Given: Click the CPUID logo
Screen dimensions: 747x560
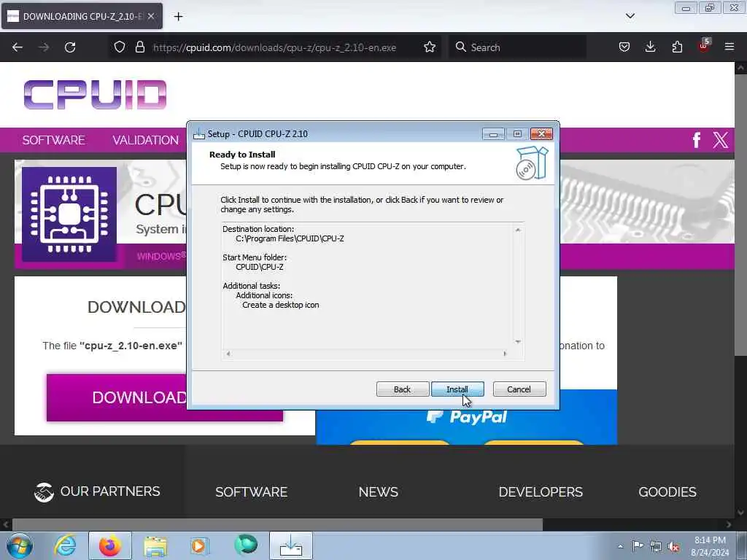Looking at the screenshot, I should click(x=95, y=94).
